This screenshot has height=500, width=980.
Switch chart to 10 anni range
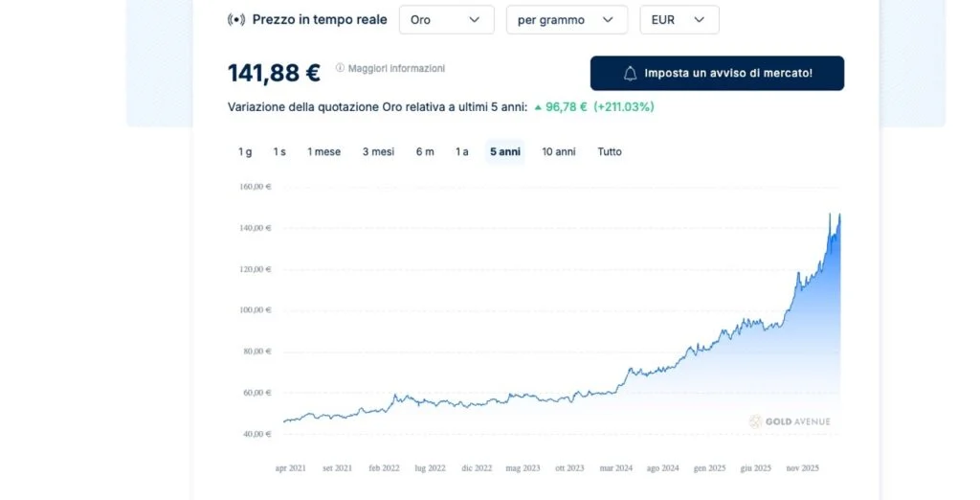(x=559, y=152)
